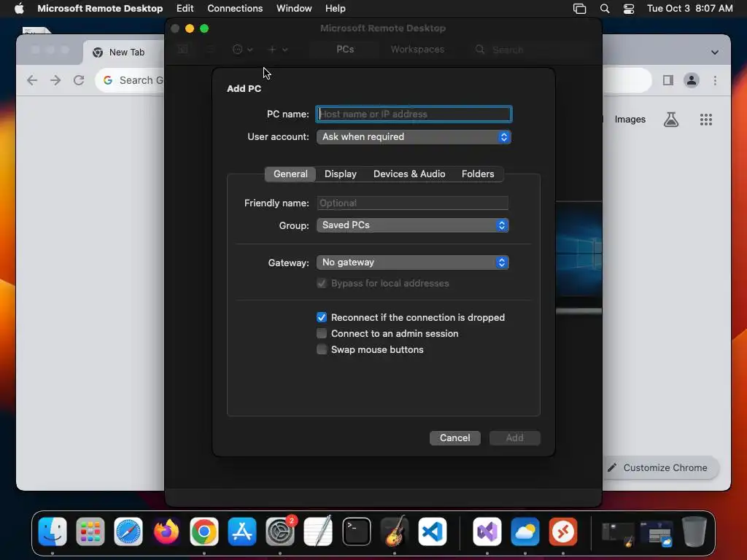The height and width of the screenshot is (560, 747).
Task: Select the New Tab tab in Chrome
Action: tap(124, 52)
